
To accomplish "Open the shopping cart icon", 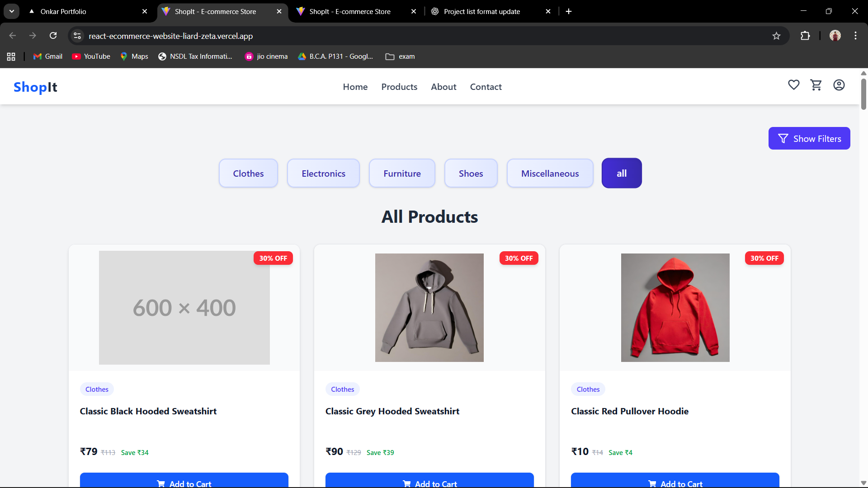I will (816, 85).
